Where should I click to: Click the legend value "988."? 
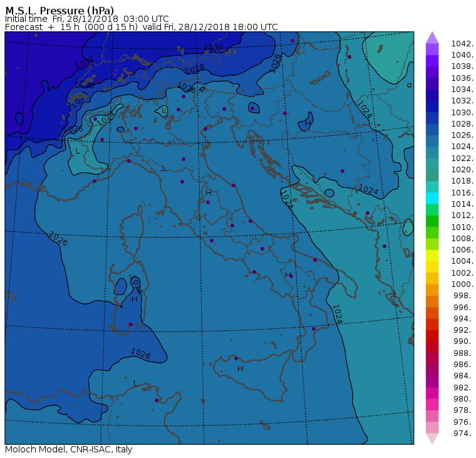[x=463, y=353]
